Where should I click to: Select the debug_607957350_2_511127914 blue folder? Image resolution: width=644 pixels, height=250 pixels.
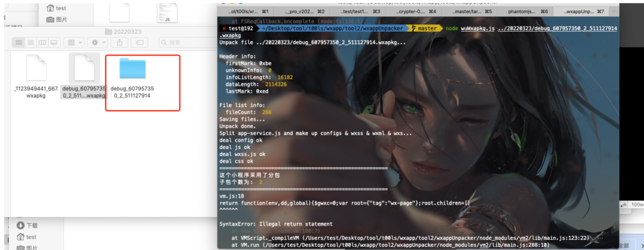point(132,68)
